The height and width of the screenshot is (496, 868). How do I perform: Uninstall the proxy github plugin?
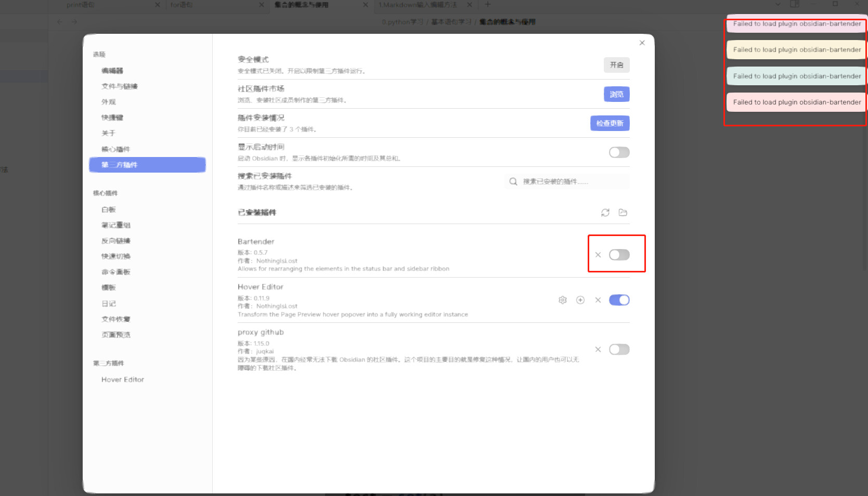pos(598,349)
